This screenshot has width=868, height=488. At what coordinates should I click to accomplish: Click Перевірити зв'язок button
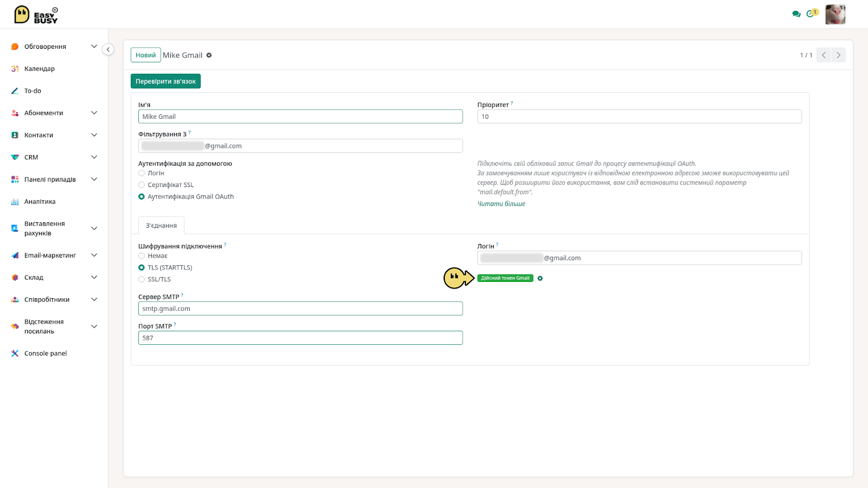click(165, 81)
